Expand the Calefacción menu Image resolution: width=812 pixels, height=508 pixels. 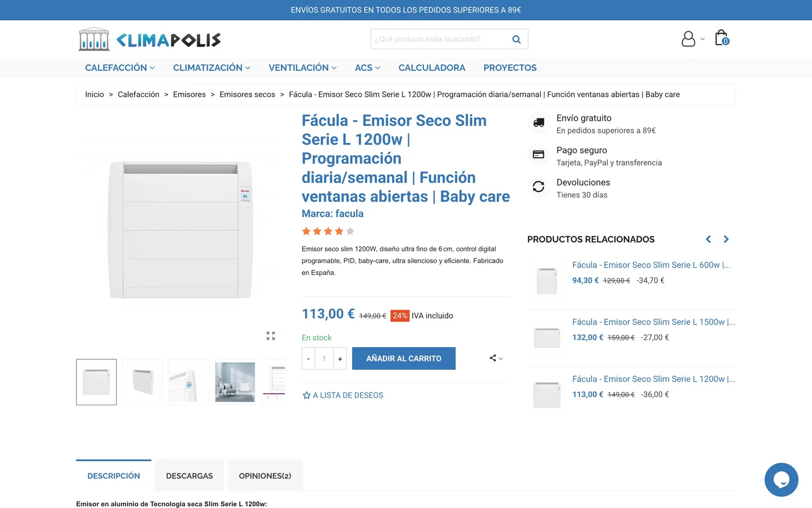(x=120, y=68)
